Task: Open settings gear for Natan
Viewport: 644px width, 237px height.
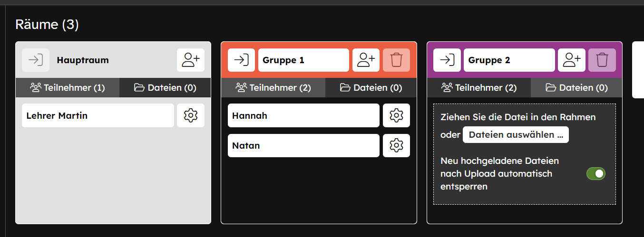Action: (396, 146)
